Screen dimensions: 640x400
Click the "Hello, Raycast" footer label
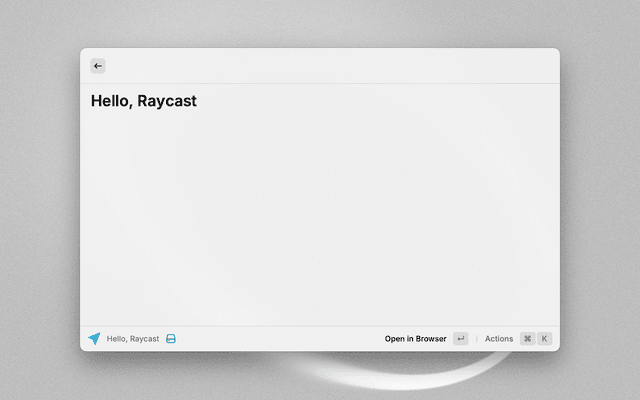[x=133, y=339]
